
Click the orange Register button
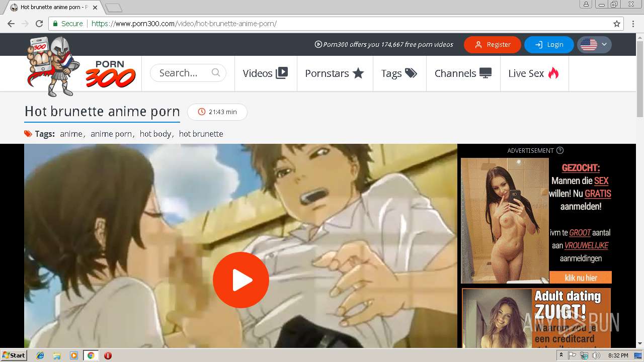[493, 45]
